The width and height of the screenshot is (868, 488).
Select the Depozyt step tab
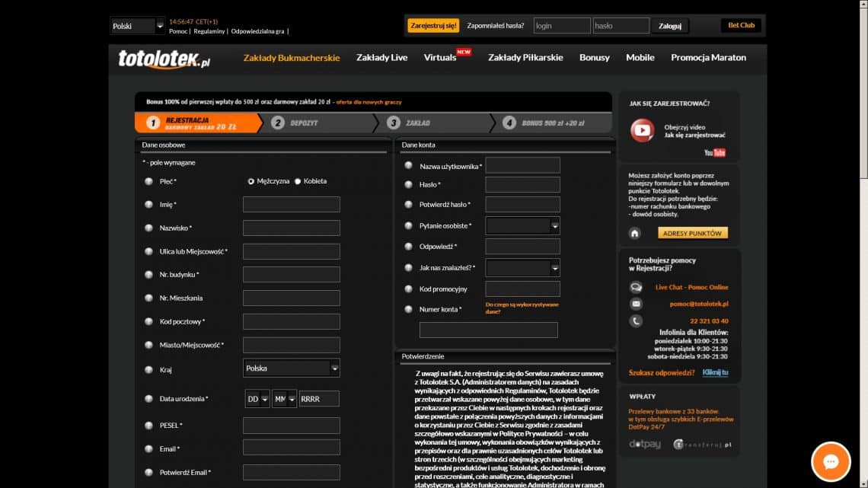[x=318, y=123]
